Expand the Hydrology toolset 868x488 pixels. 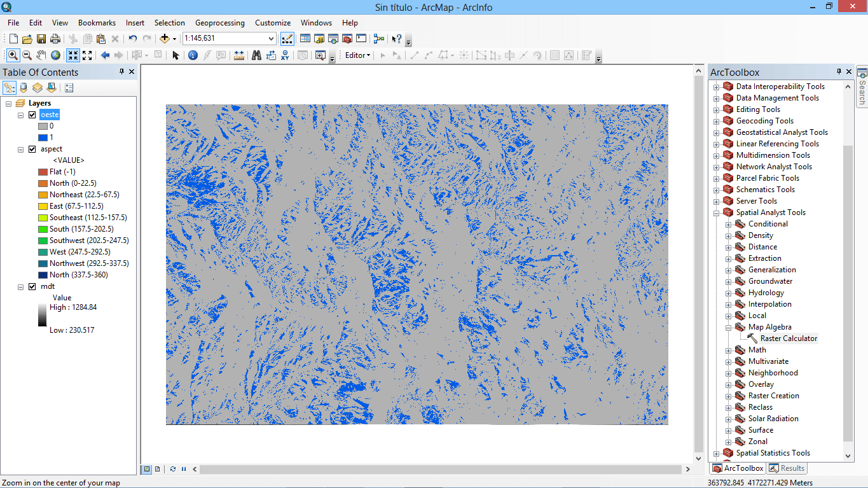[x=729, y=293]
